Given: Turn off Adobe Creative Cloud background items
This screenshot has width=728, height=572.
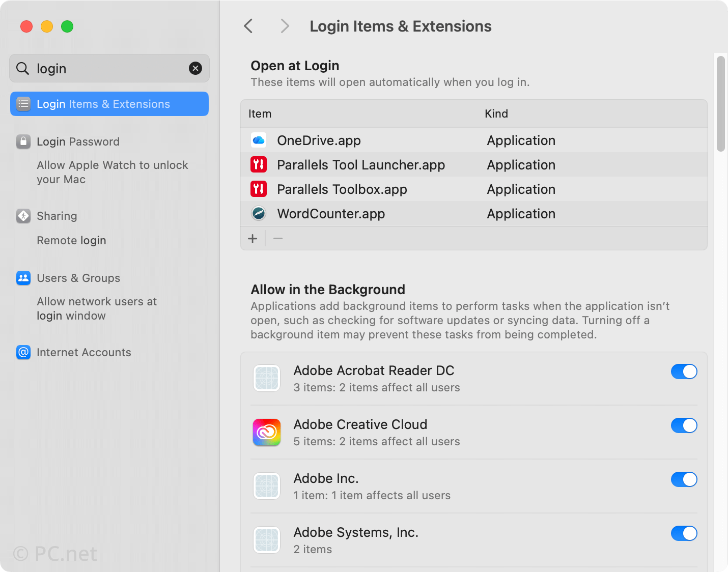Looking at the screenshot, I should coord(684,425).
